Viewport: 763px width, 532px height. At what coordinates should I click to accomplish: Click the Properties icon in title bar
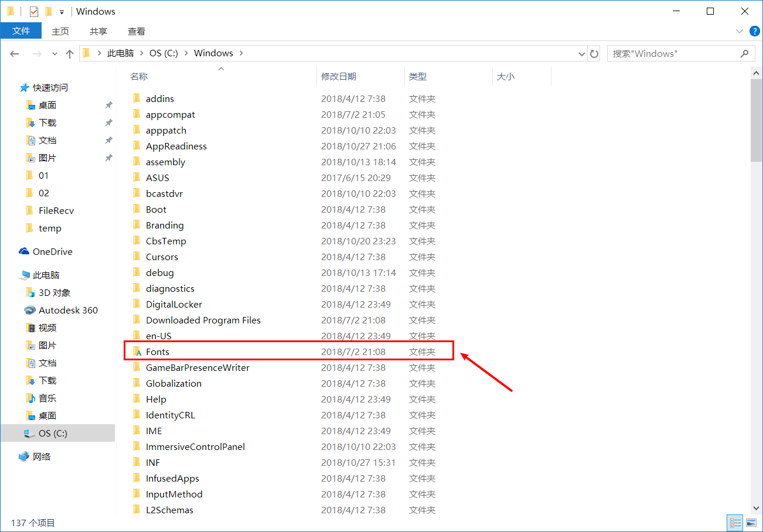click(x=33, y=11)
